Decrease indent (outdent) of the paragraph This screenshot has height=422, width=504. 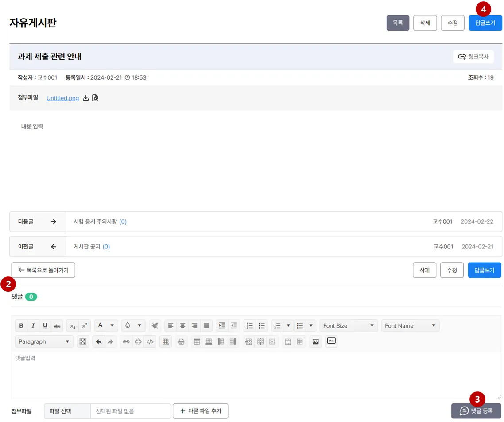[x=234, y=325]
